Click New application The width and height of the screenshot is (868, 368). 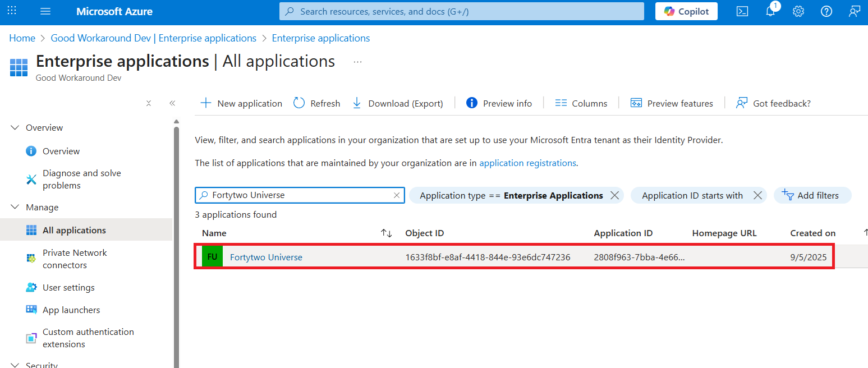241,103
